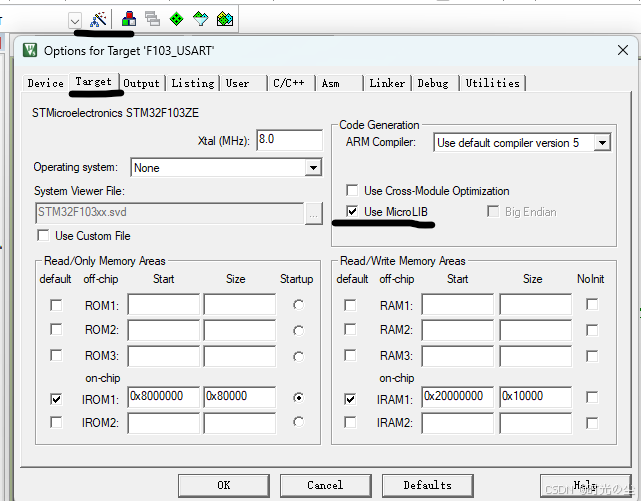Edit the IROM1 Size field
This screenshot has height=501, width=641.
tap(240, 397)
